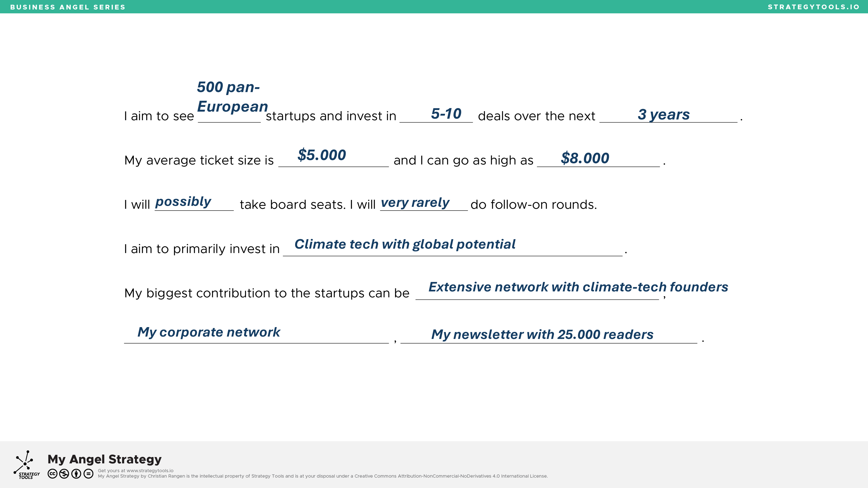
Task: Click "My newsletter with 25.000 readers" entry
Action: 542,334
